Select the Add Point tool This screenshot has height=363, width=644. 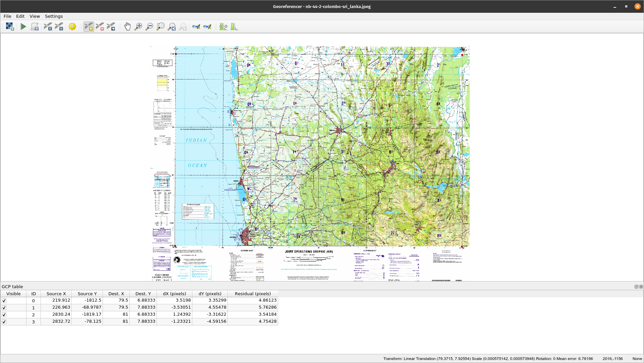click(x=89, y=27)
